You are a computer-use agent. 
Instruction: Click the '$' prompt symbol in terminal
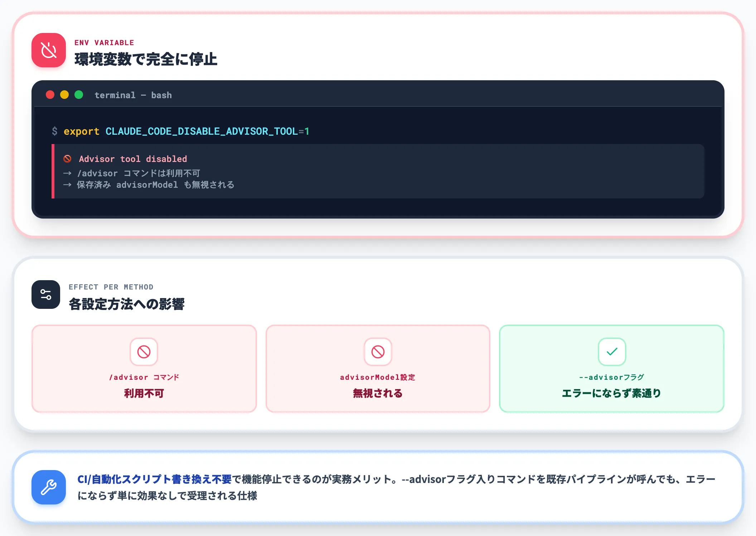tap(55, 131)
